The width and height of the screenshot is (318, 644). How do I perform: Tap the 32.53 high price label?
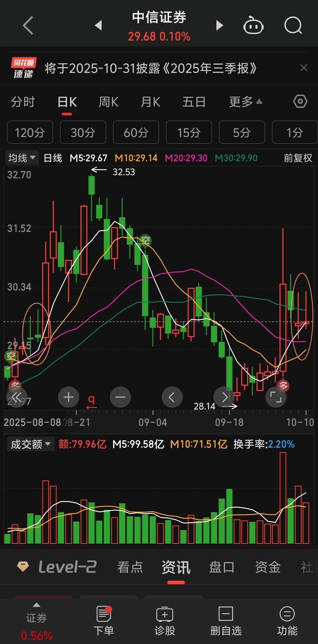(124, 172)
